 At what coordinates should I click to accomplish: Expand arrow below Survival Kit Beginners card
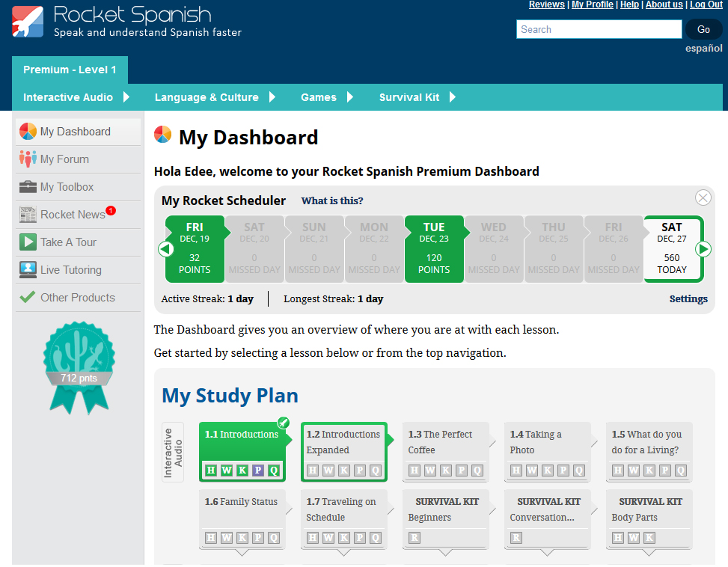[446, 553]
